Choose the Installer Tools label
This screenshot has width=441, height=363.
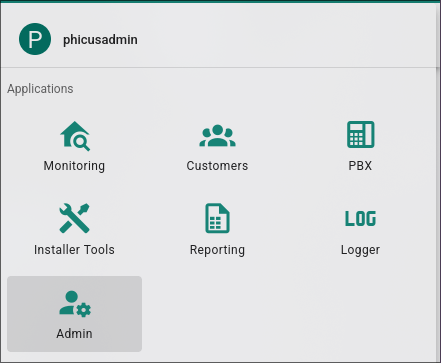tap(74, 250)
